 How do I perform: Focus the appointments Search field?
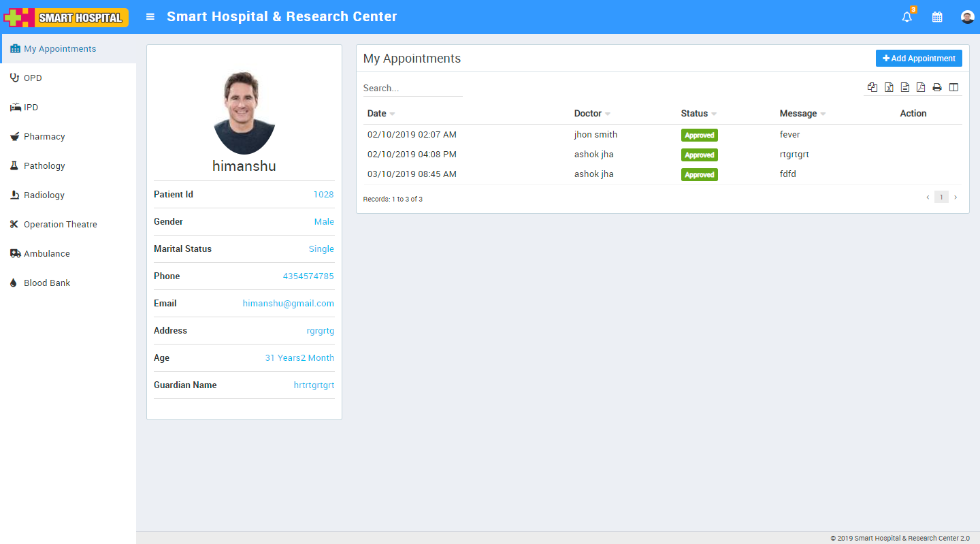(x=412, y=89)
